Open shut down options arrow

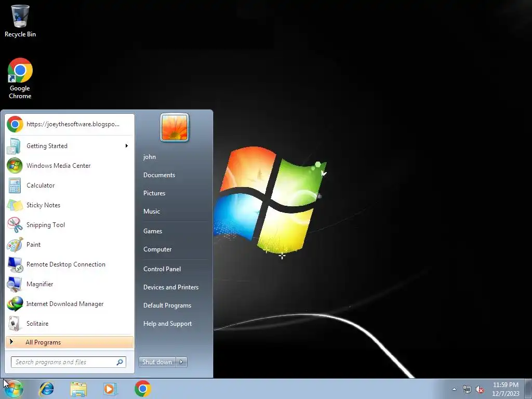point(181,362)
